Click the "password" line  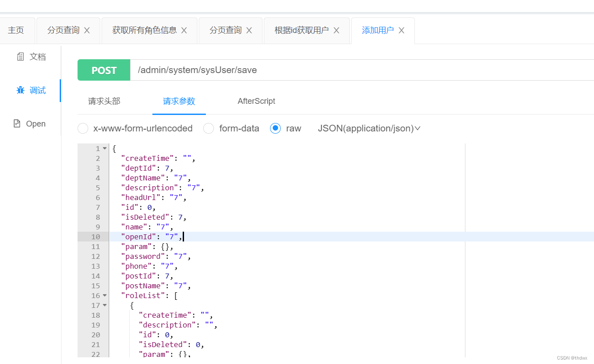156,256
